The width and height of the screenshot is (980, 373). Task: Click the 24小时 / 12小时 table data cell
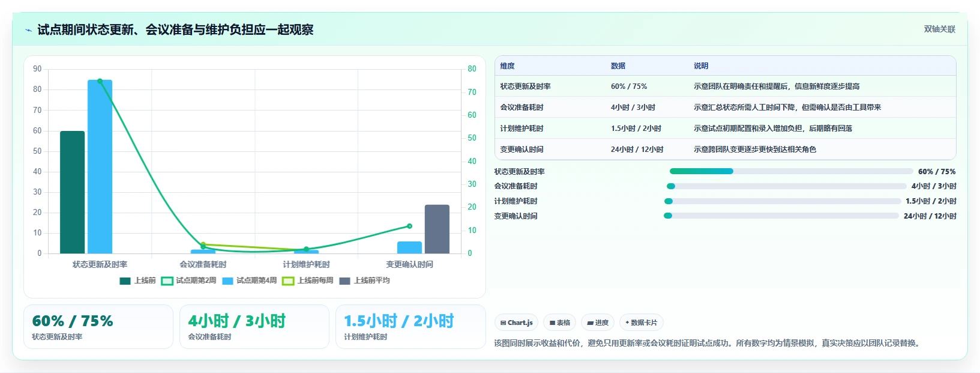tap(637, 150)
